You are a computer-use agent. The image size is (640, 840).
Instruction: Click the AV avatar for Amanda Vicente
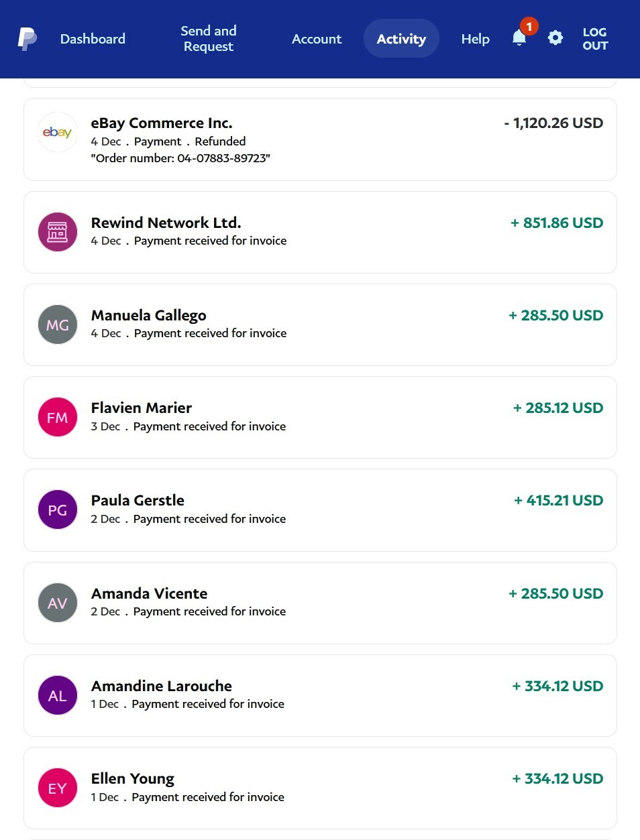(x=58, y=603)
